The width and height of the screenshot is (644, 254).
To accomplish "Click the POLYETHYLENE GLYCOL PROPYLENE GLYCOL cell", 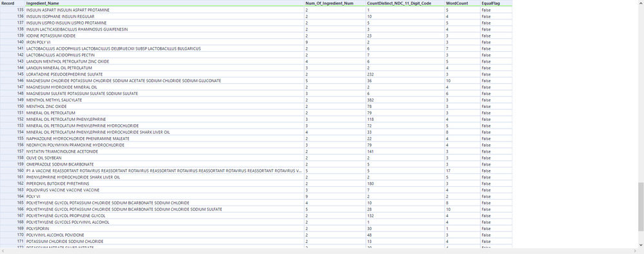I will pyautogui.click(x=165, y=216).
